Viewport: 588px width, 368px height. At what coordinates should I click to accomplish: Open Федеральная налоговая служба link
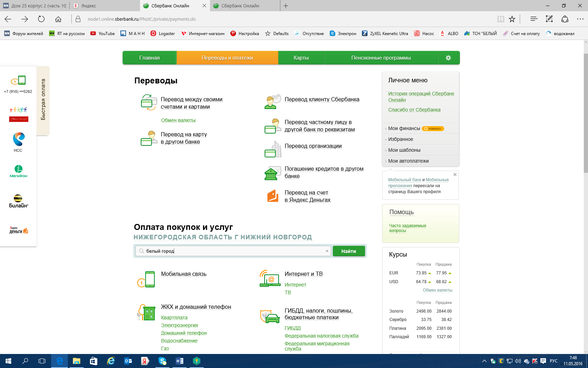point(321,336)
